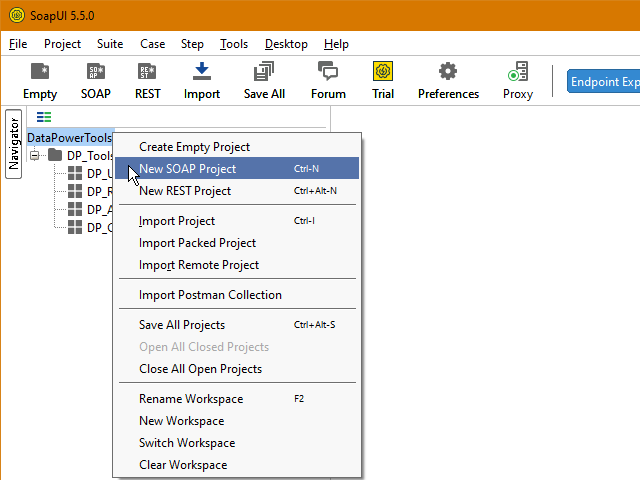The height and width of the screenshot is (480, 640).
Task: Click the Trial toolbar icon
Action: 382,80
